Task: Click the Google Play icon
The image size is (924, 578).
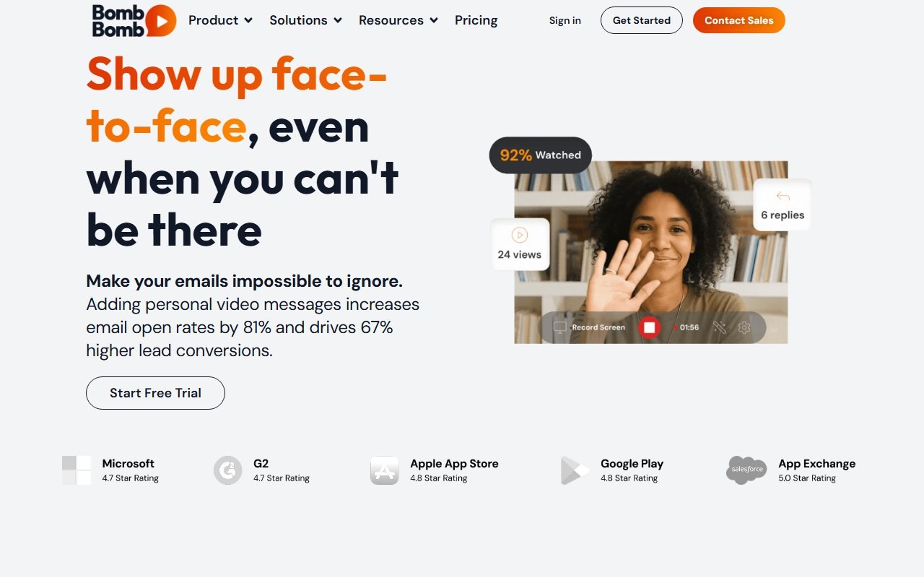Action: (x=574, y=470)
